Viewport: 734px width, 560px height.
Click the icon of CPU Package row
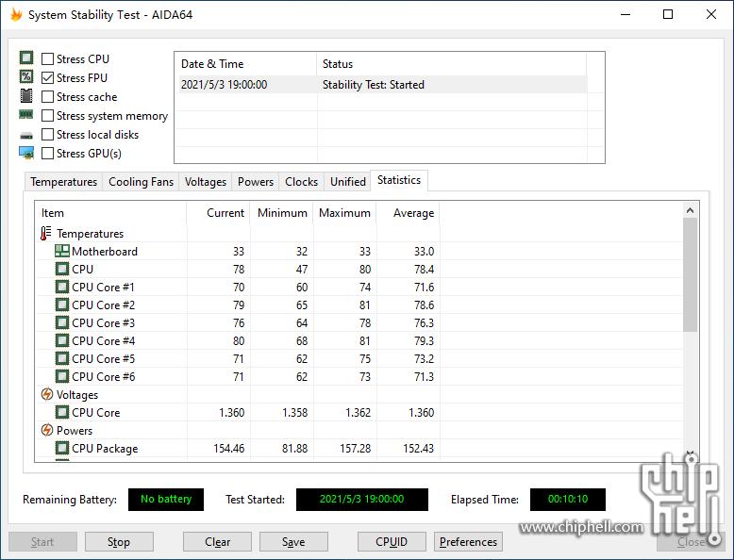pyautogui.click(x=61, y=448)
